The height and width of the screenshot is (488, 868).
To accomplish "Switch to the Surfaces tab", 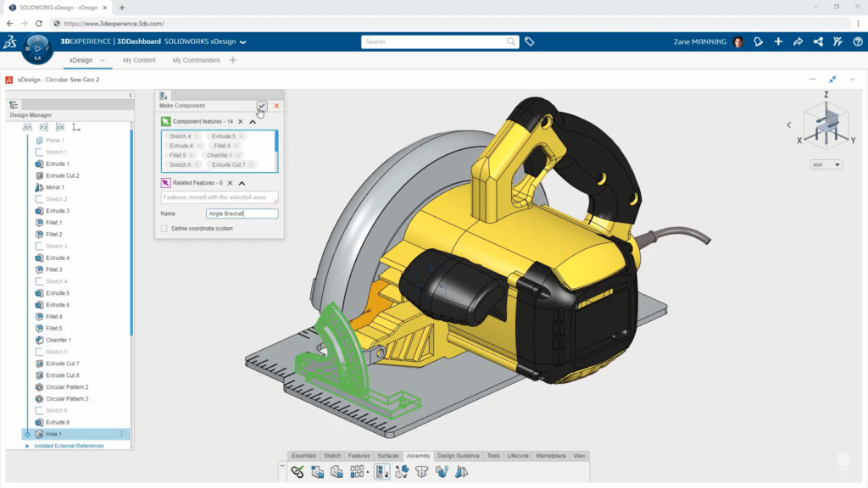I will pos(388,456).
